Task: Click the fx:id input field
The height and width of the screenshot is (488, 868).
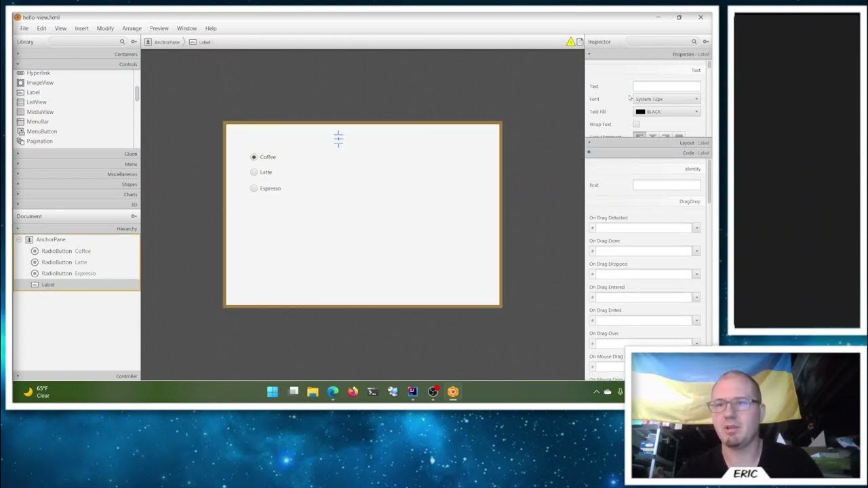Action: click(x=667, y=185)
